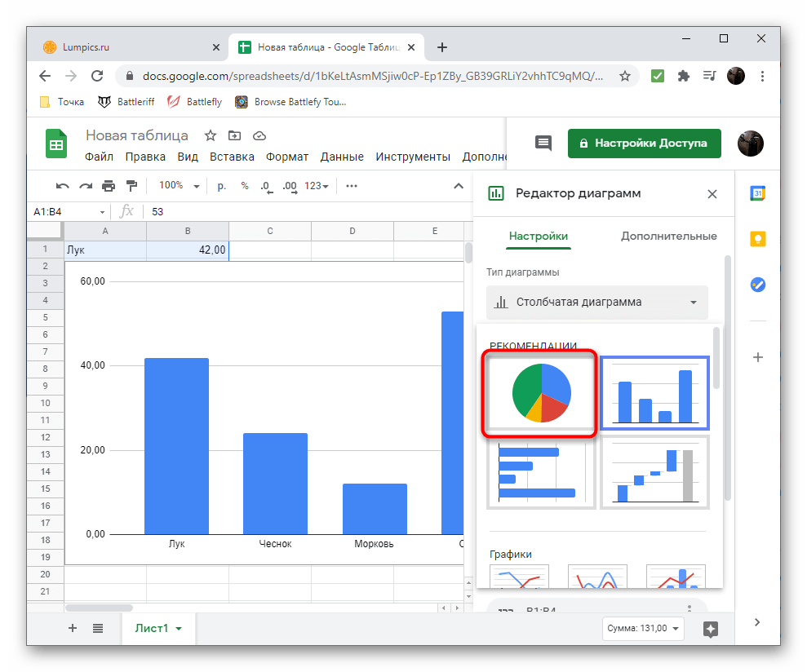Open Google Keep in side panel
The height and width of the screenshot is (672, 807).
[758, 239]
